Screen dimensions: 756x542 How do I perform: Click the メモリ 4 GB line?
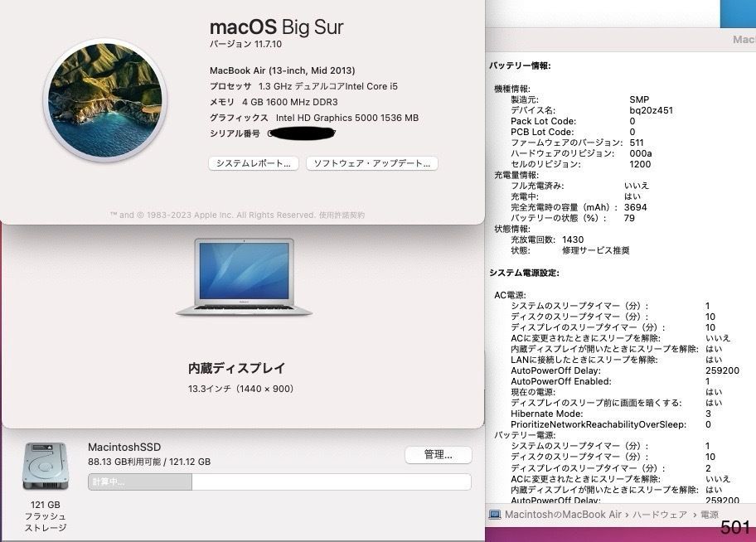point(274,102)
